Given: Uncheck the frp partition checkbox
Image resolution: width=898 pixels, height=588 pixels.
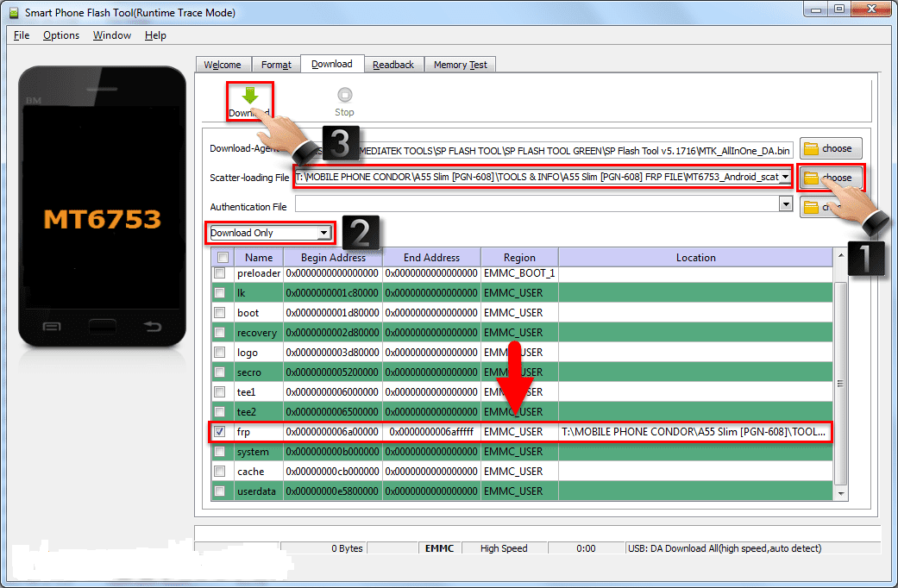Looking at the screenshot, I should (x=220, y=432).
